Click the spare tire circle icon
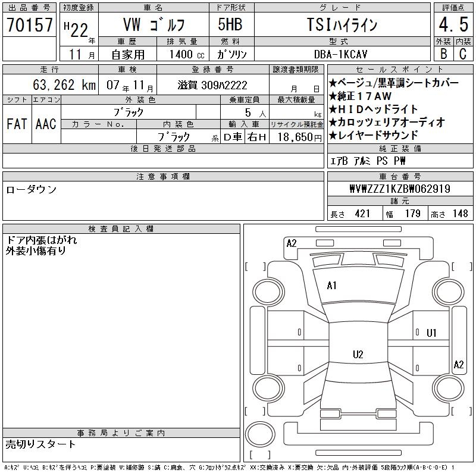 (260, 434)
